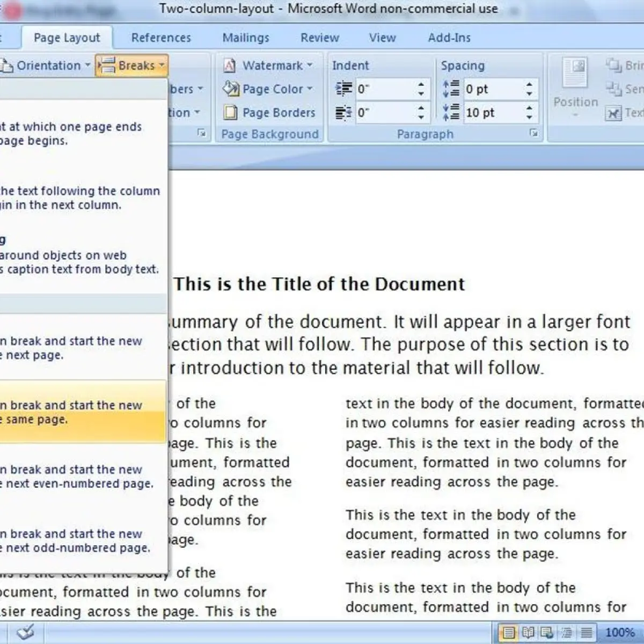Choose the Text Wrapping break option
This screenshot has width=644, height=644.
83,261
